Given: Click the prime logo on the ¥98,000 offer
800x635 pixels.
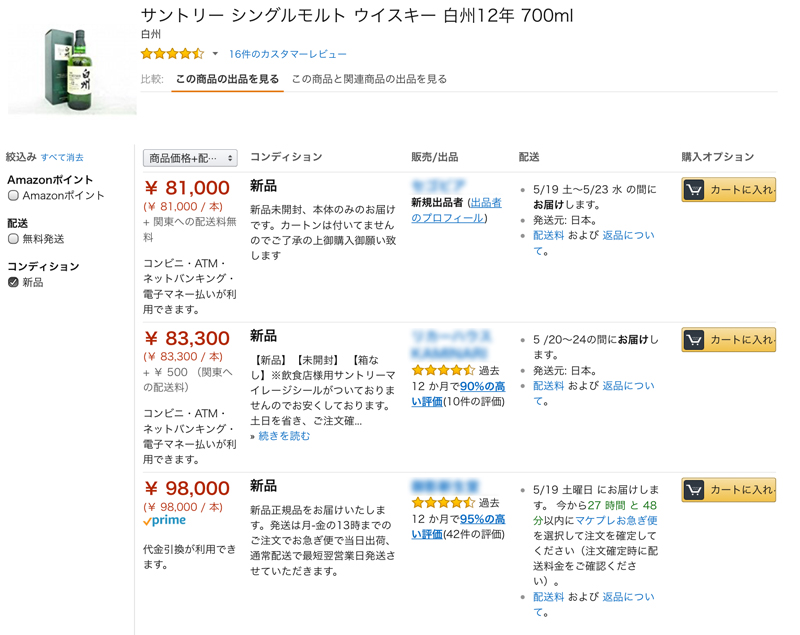Looking at the screenshot, I should click(x=164, y=521).
